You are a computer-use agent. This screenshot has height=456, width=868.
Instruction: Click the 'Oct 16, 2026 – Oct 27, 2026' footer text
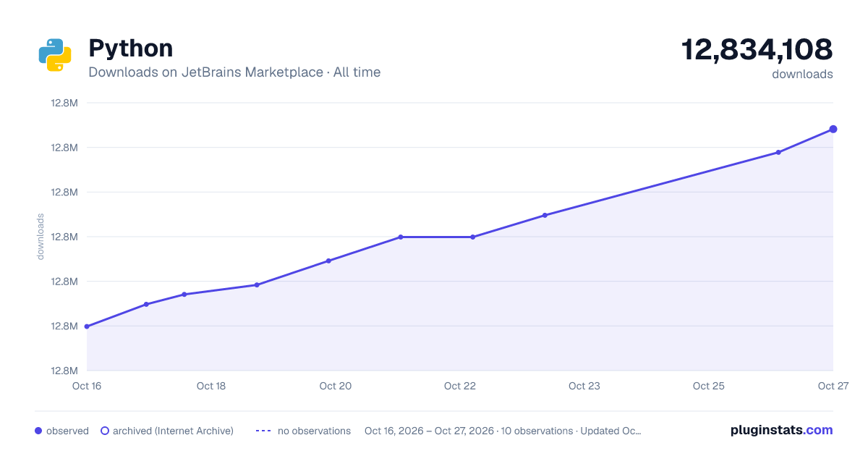(429, 431)
